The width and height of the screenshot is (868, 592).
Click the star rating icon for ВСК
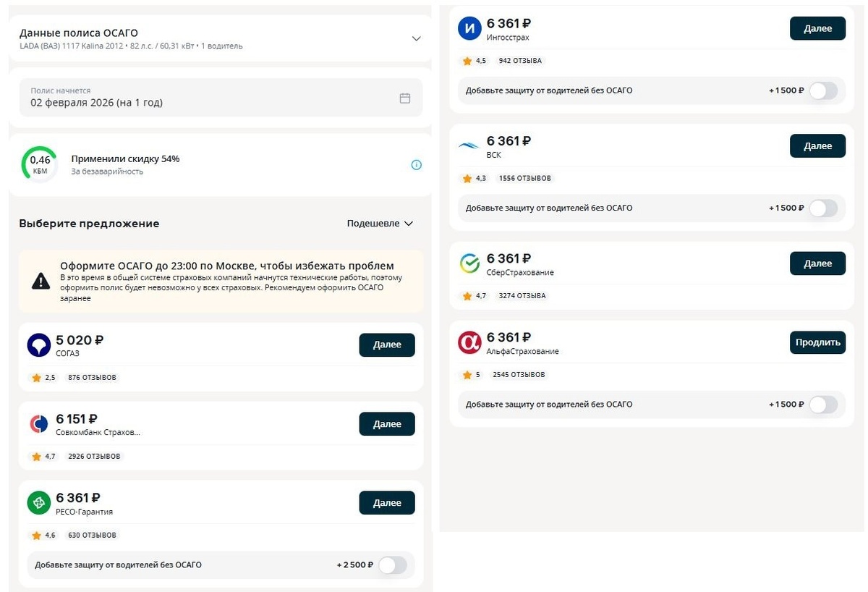(x=467, y=178)
